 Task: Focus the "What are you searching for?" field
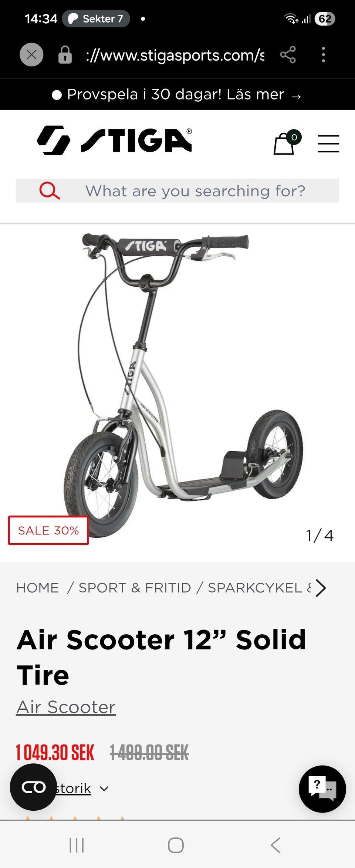pos(177,191)
